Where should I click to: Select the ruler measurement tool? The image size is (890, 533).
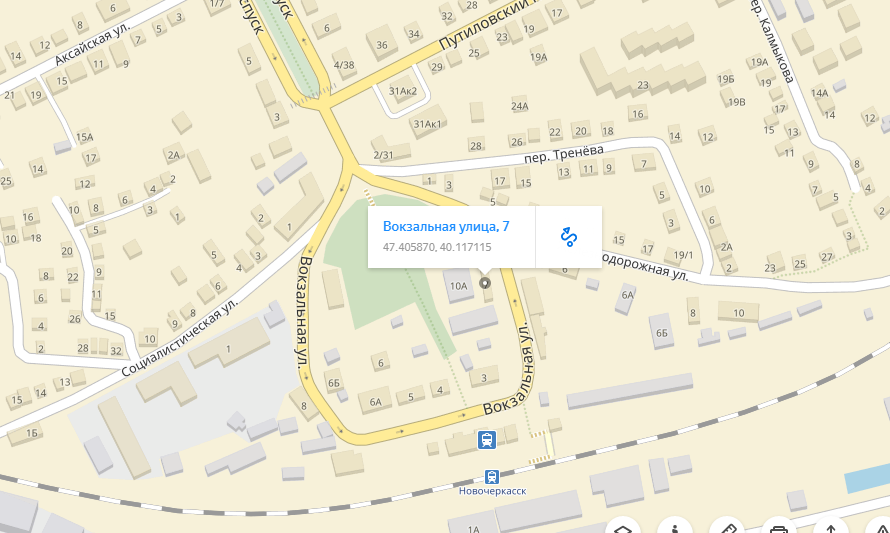[x=727, y=528]
